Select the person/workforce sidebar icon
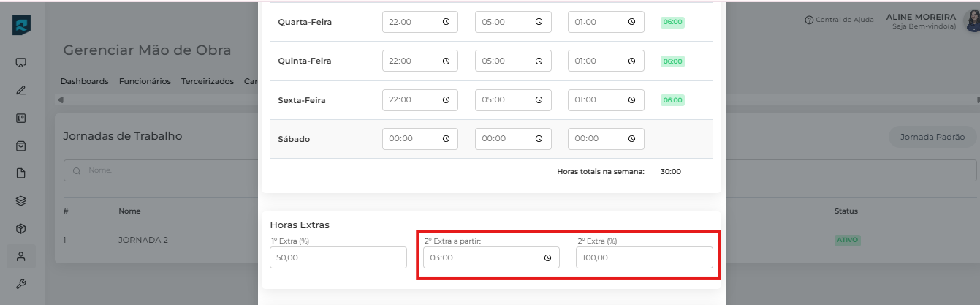980x305 pixels. pos(21,256)
